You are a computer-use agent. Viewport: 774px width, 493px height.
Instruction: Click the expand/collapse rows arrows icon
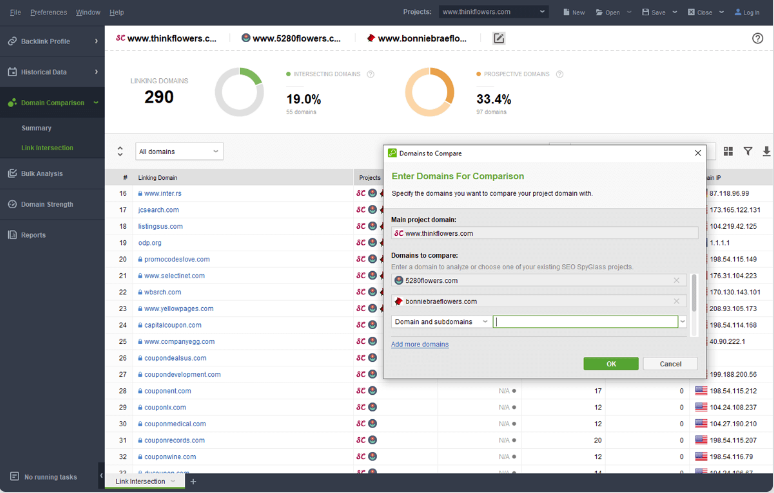tap(120, 152)
